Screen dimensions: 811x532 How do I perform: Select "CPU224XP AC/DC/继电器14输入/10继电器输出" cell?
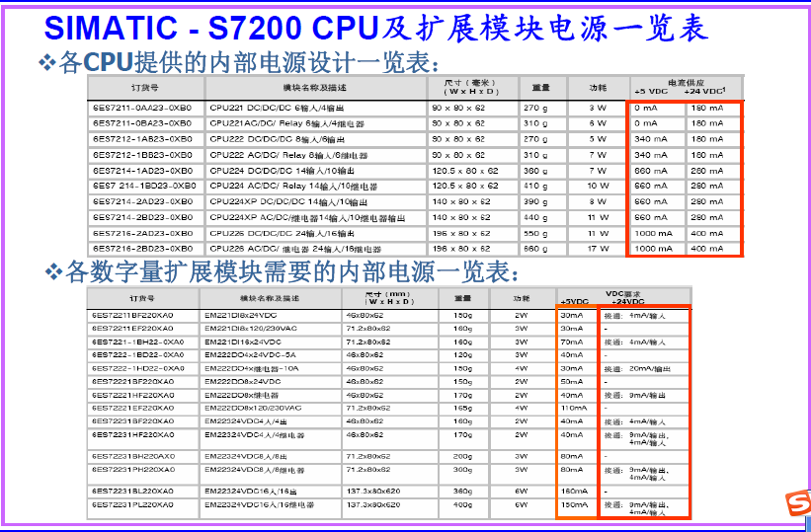click(x=307, y=218)
